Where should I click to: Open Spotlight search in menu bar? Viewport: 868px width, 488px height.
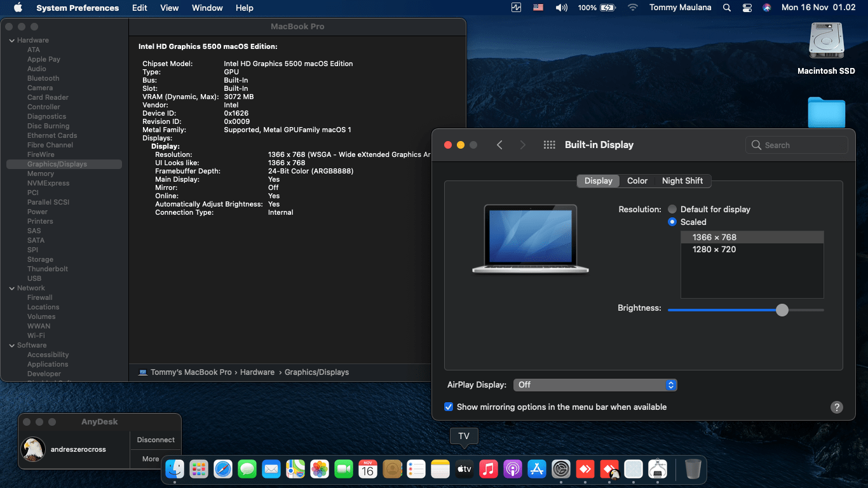pos(727,8)
